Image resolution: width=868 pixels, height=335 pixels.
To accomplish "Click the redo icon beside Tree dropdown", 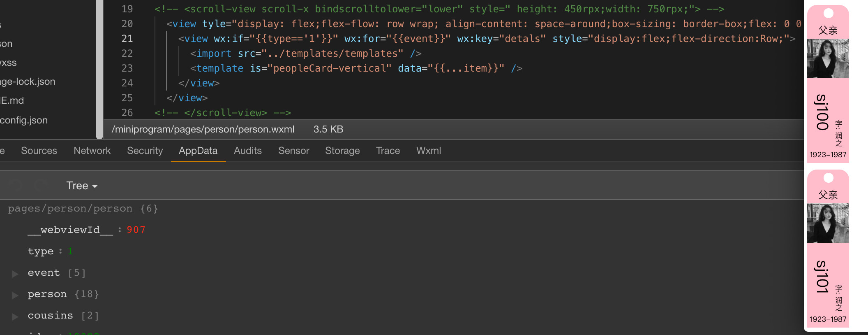I will pos(40,186).
